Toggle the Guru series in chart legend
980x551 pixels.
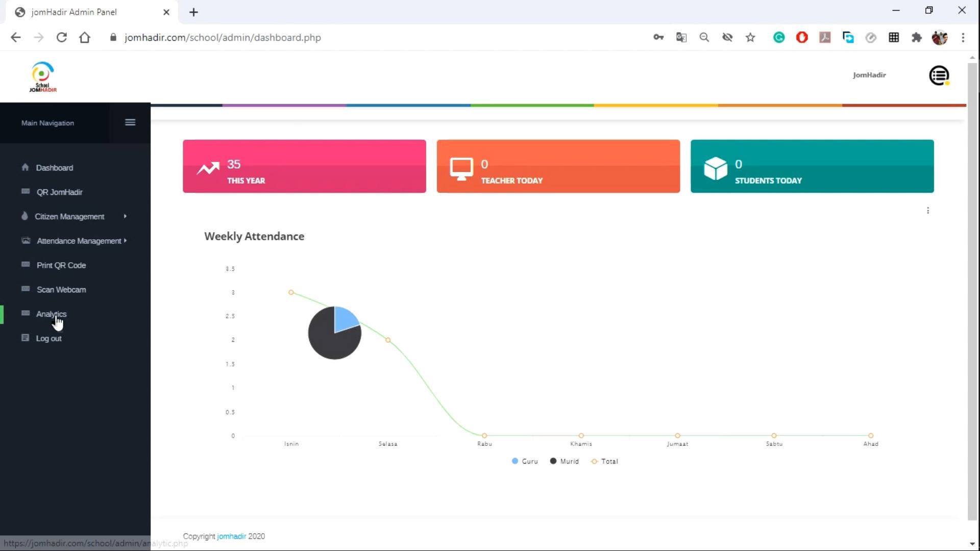524,461
